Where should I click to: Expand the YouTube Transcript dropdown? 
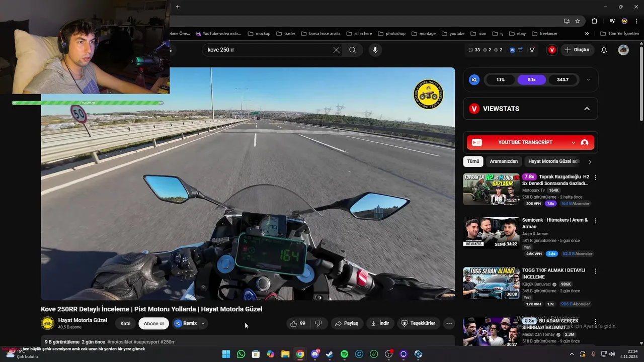click(574, 143)
